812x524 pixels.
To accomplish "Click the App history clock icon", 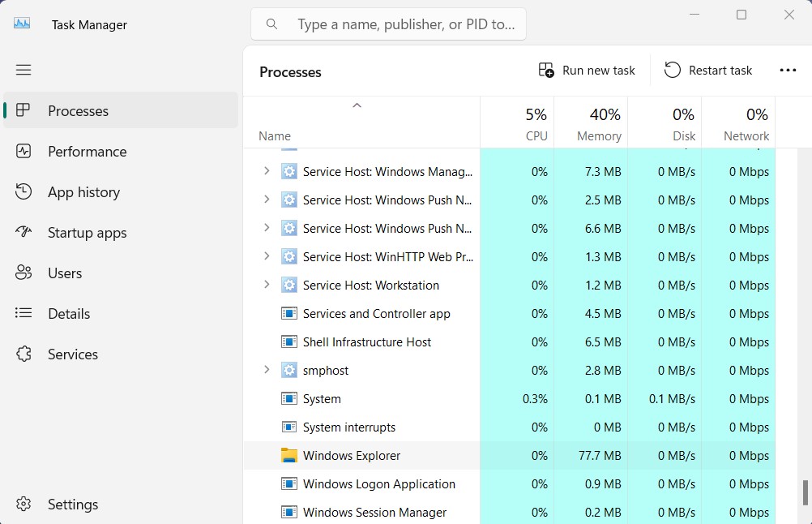I will click(x=24, y=191).
